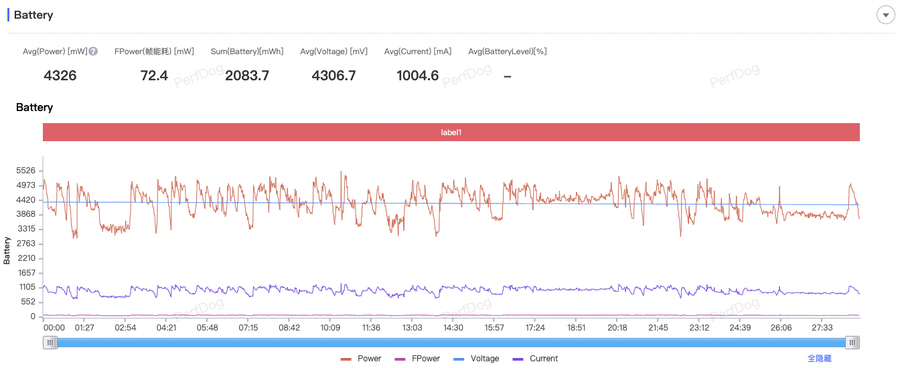Open the Avg(Power) help question-mark icon
Image resolution: width=900 pixels, height=368 pixels.
pyautogui.click(x=93, y=51)
